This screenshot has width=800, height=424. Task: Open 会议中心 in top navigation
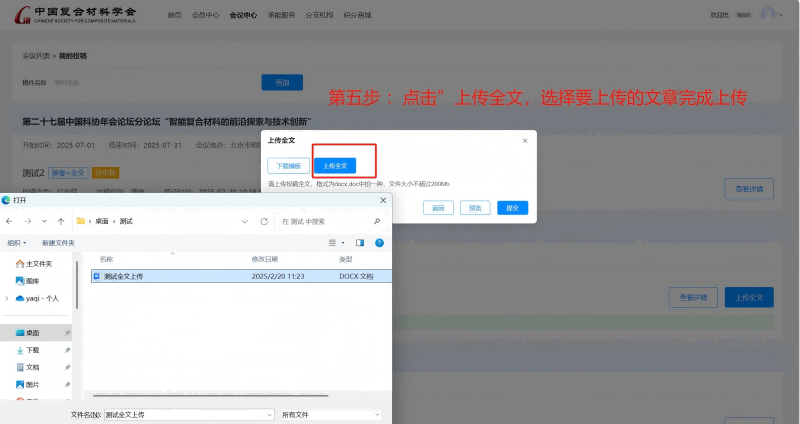(243, 15)
